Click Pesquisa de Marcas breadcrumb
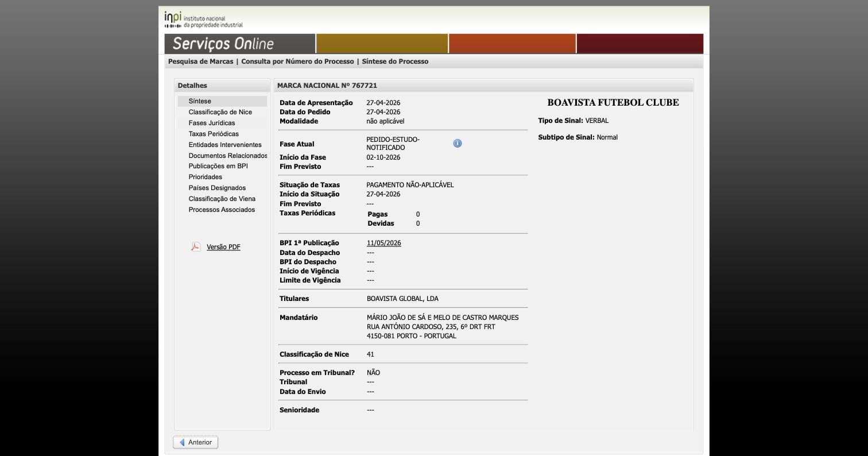This screenshot has height=456, width=868. (x=201, y=61)
